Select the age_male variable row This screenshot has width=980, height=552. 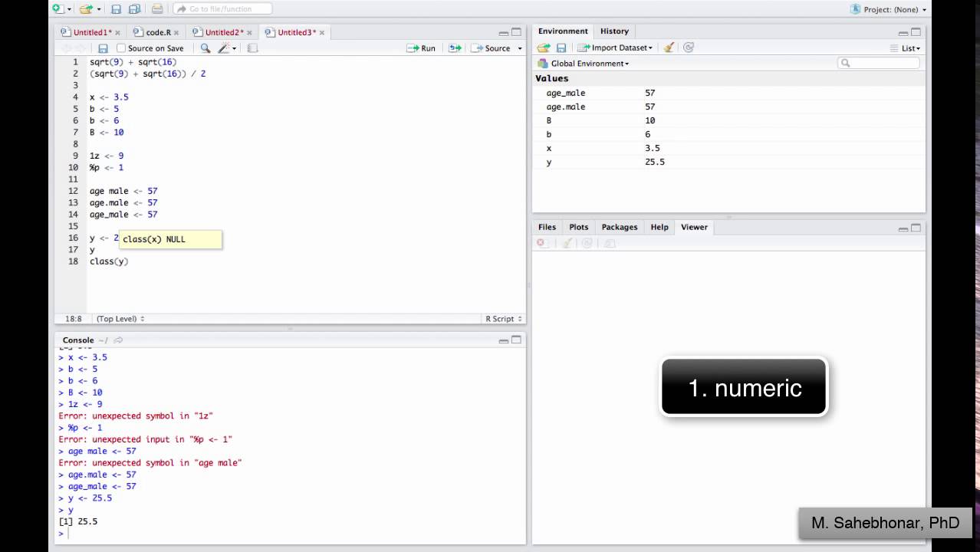click(x=728, y=93)
